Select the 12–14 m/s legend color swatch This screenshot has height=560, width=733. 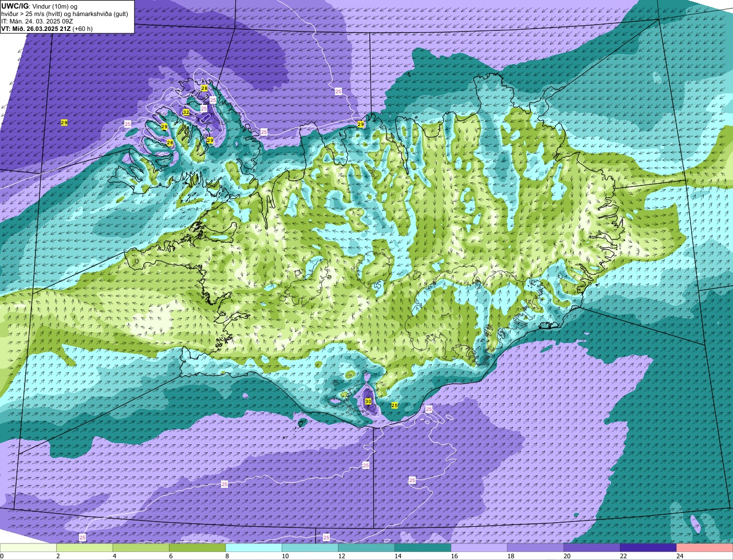pyautogui.click(x=366, y=548)
